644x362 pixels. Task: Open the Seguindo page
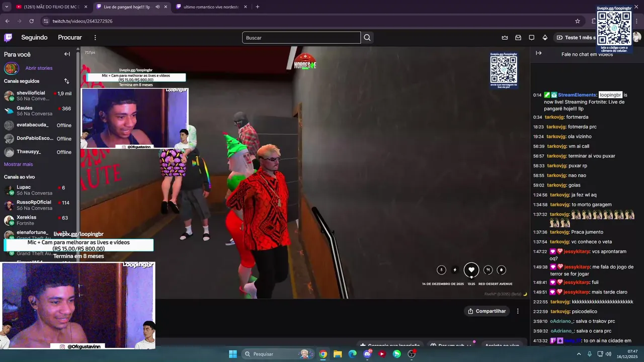coord(34,38)
